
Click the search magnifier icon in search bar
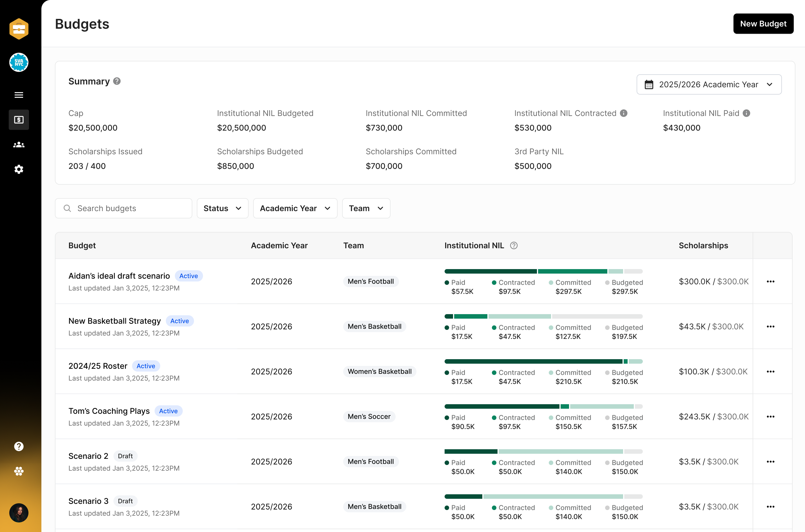tap(67, 208)
